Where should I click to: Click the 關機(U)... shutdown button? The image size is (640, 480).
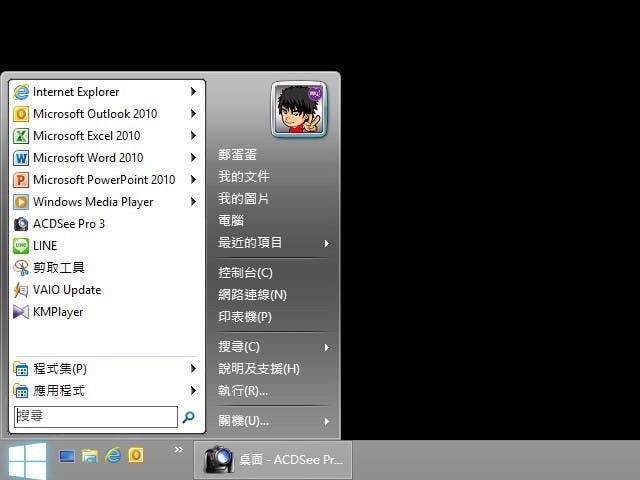pos(243,421)
